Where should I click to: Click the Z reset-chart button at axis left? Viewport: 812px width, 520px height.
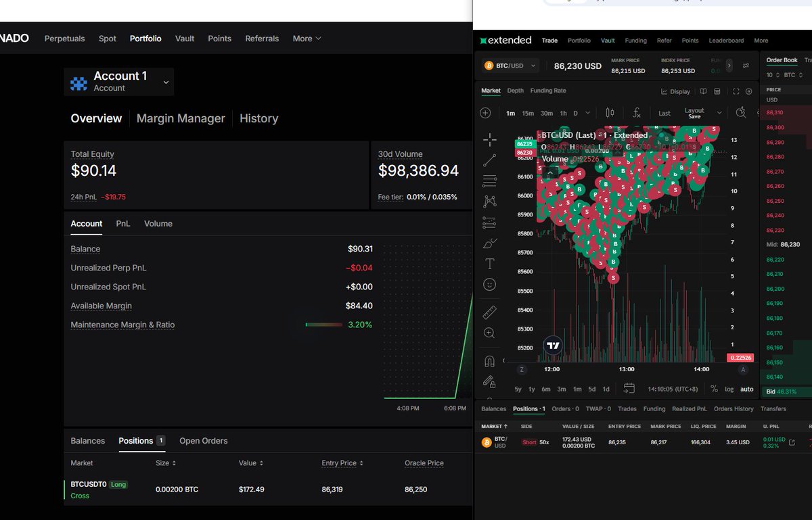click(x=522, y=369)
